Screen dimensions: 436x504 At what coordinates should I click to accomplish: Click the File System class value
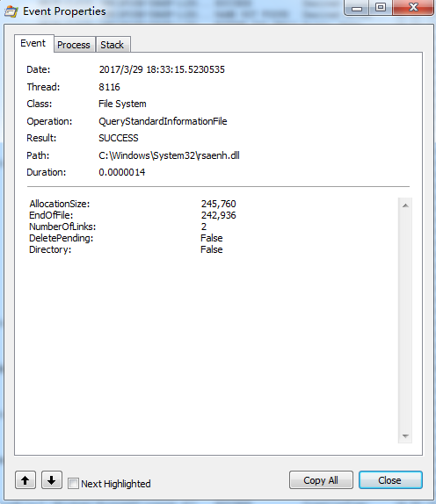coord(122,104)
